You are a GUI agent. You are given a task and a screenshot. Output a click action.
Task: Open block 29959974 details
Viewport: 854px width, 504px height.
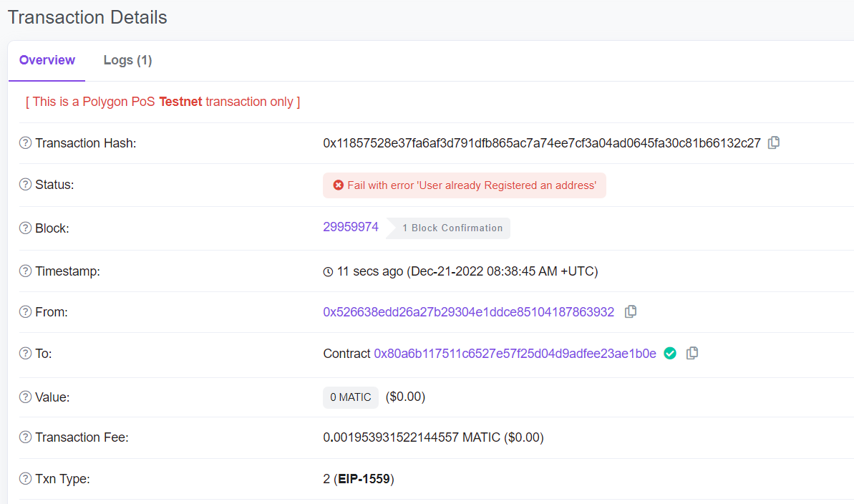click(x=351, y=226)
